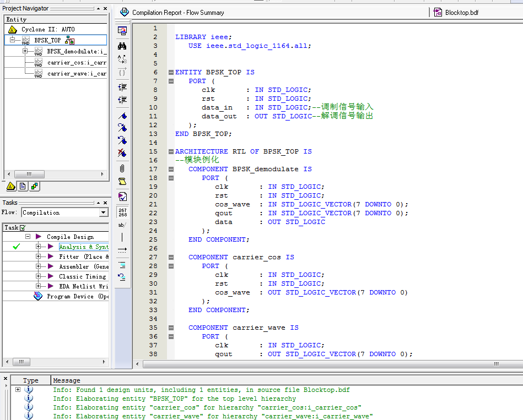Select Program Device task
This screenshot has height=420, width=523.
(70, 296)
